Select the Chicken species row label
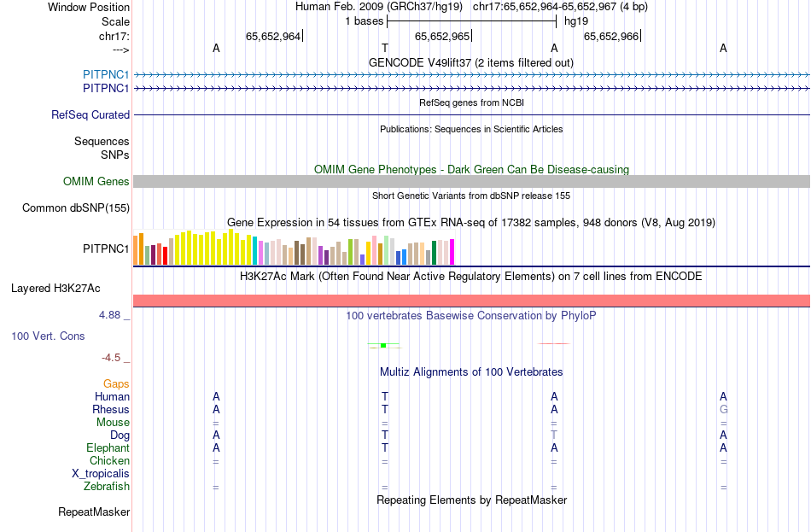Viewport: 811px width, 532px height. (109, 460)
